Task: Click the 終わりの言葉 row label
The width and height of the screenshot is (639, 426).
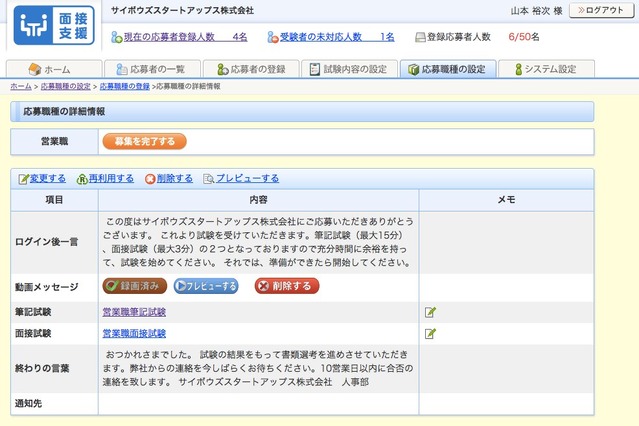Action: coord(42,368)
